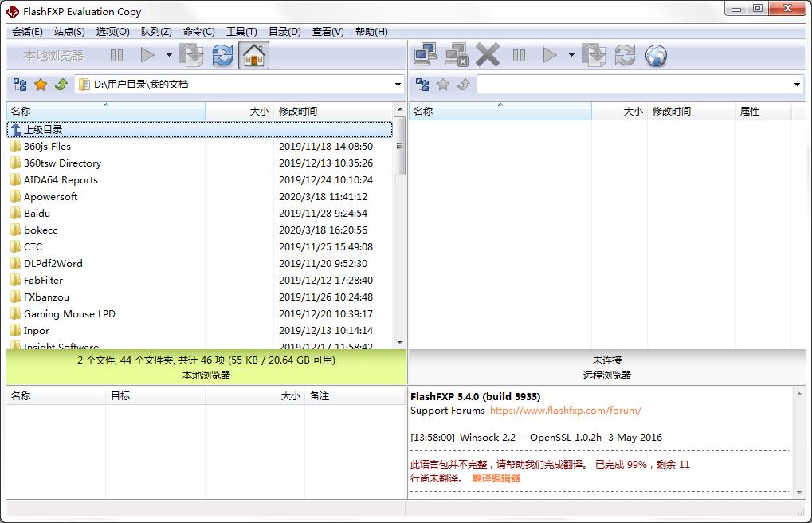
Task: Toggle the local folder tree view icon
Action: tap(19, 84)
